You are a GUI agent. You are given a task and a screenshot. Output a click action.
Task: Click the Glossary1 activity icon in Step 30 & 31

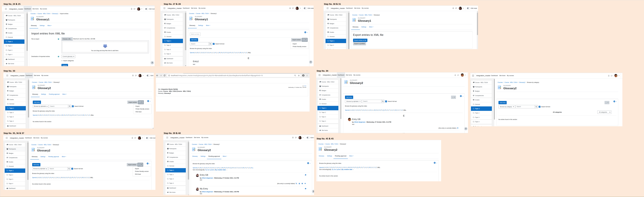click(354, 20)
